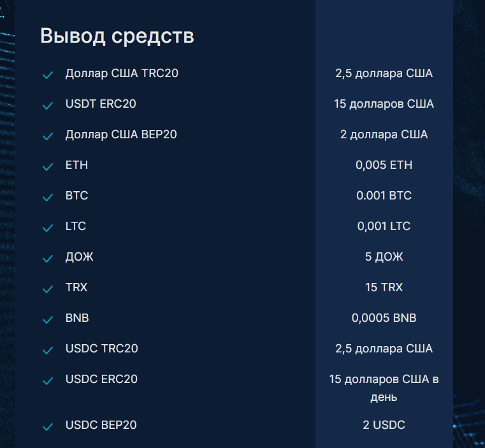Click the checkmark beside USDC BEP20

pos(47,427)
